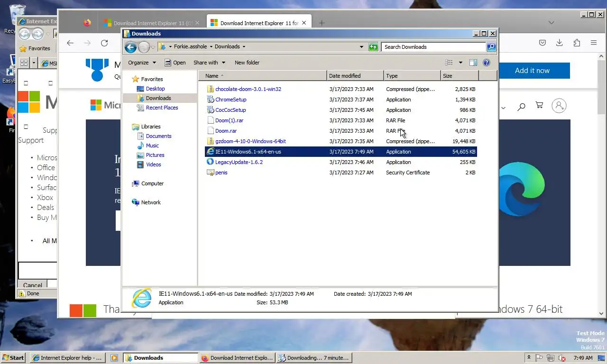Select Desktop in navigation pane
The width and height of the screenshot is (607, 364).
coord(155,89)
